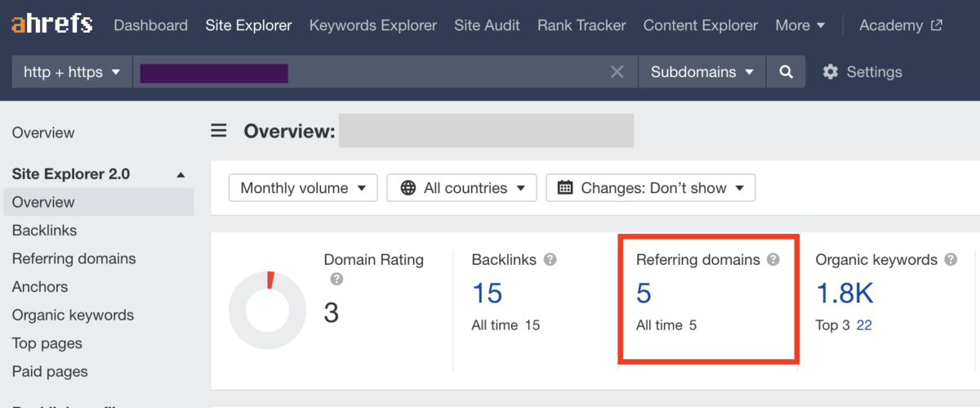Open Site Explorer in top navigation
The width and height of the screenshot is (980, 408).
coord(248,25)
